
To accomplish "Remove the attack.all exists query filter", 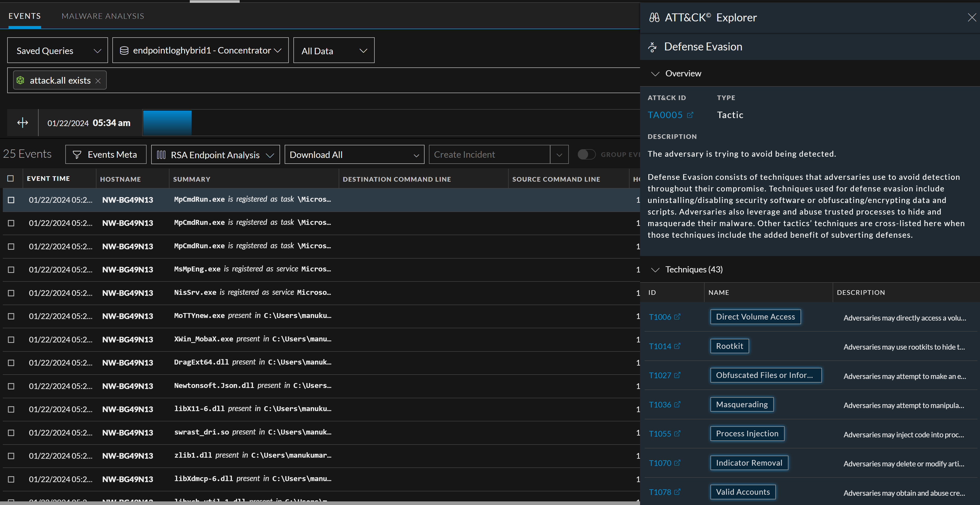I will (x=98, y=81).
